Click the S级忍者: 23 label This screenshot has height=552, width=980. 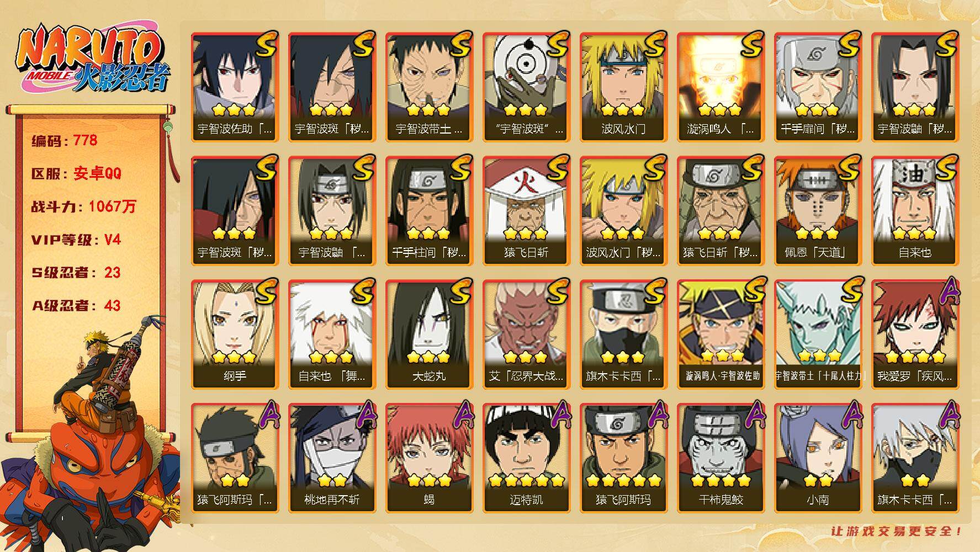coord(76,273)
